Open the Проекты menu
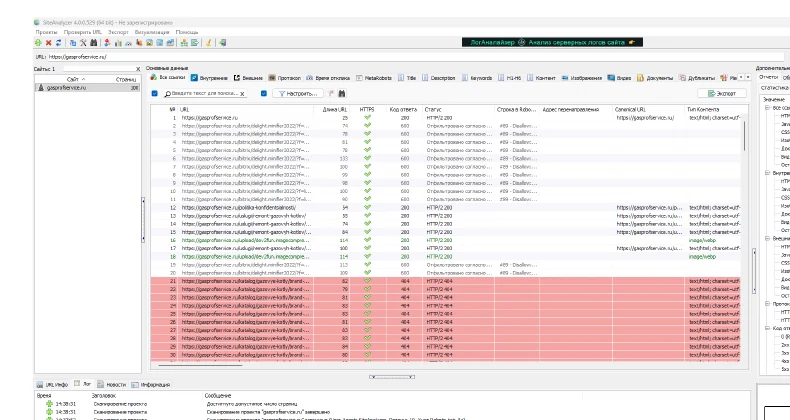 coord(46,32)
